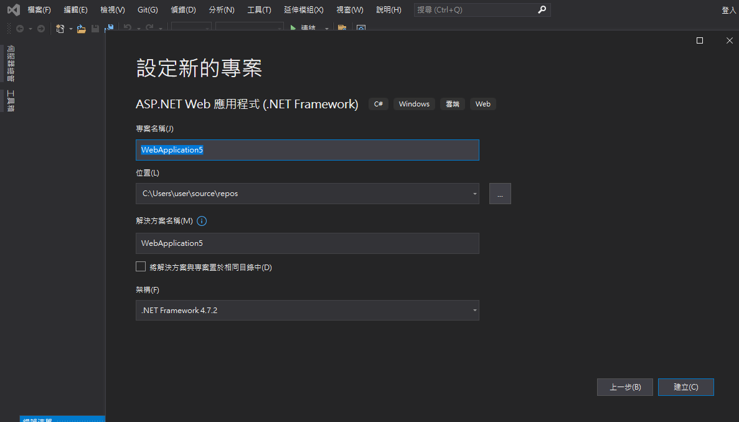Click the redo arrow icon in toolbar
This screenshot has height=422, width=739.
point(149,28)
